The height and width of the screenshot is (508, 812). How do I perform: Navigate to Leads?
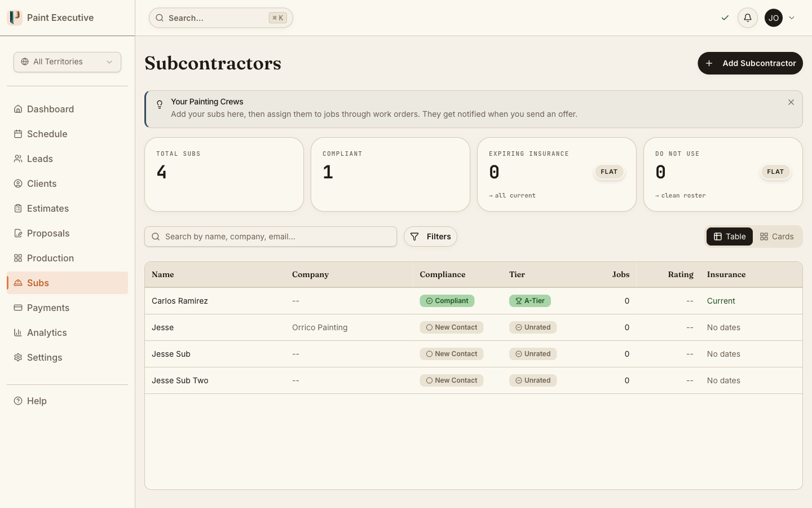click(67, 159)
